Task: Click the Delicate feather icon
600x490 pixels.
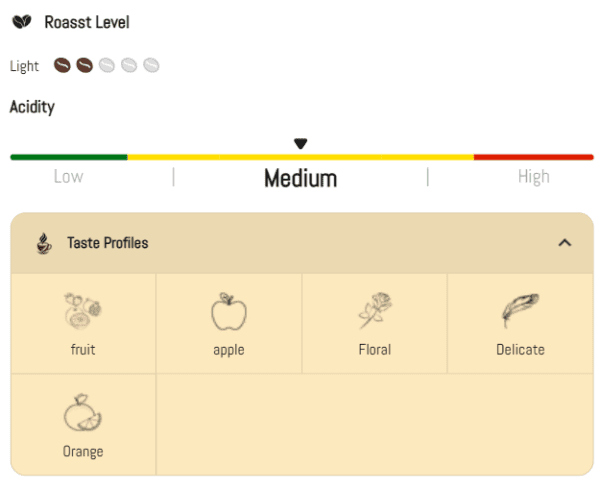Action: (520, 312)
